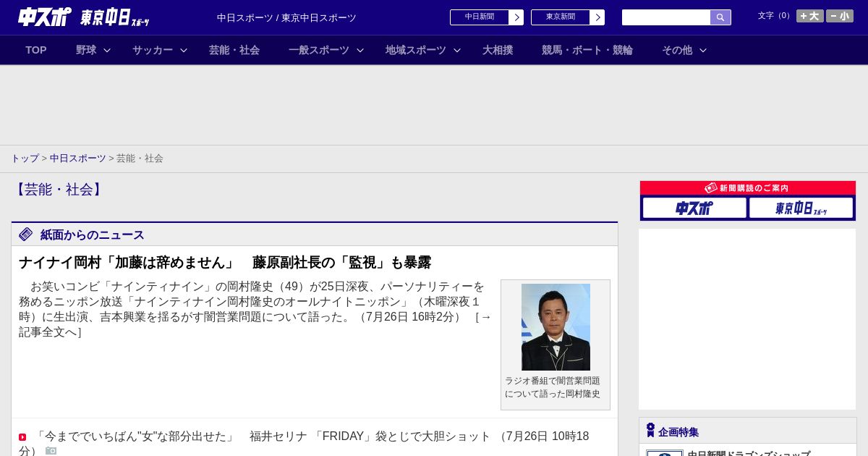The image size is (868, 456).
Task: Click the 東京中日スポーツ logo in the header
Action: pyautogui.click(x=115, y=17)
